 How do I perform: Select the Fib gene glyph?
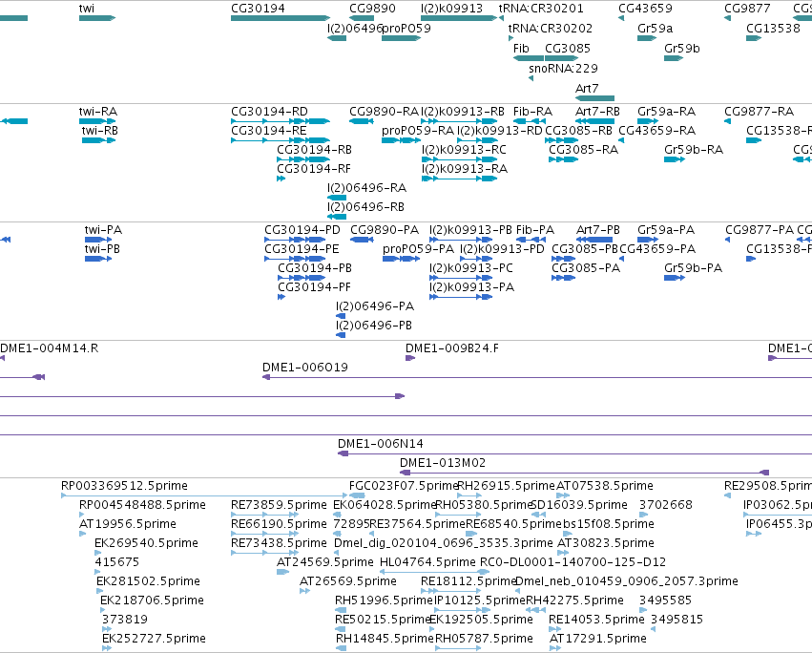(529, 58)
